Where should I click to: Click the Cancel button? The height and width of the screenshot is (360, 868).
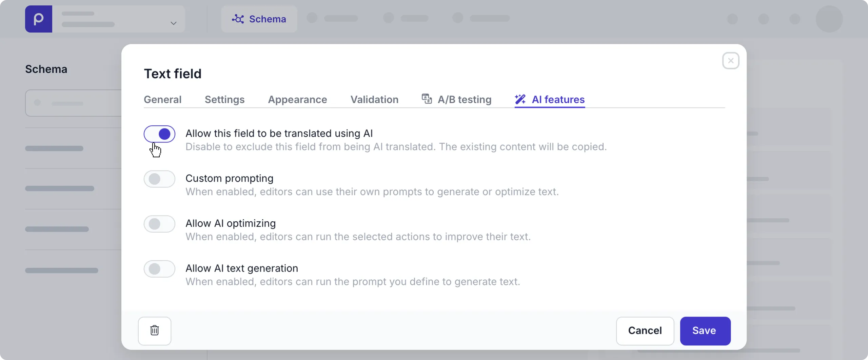[x=645, y=331]
